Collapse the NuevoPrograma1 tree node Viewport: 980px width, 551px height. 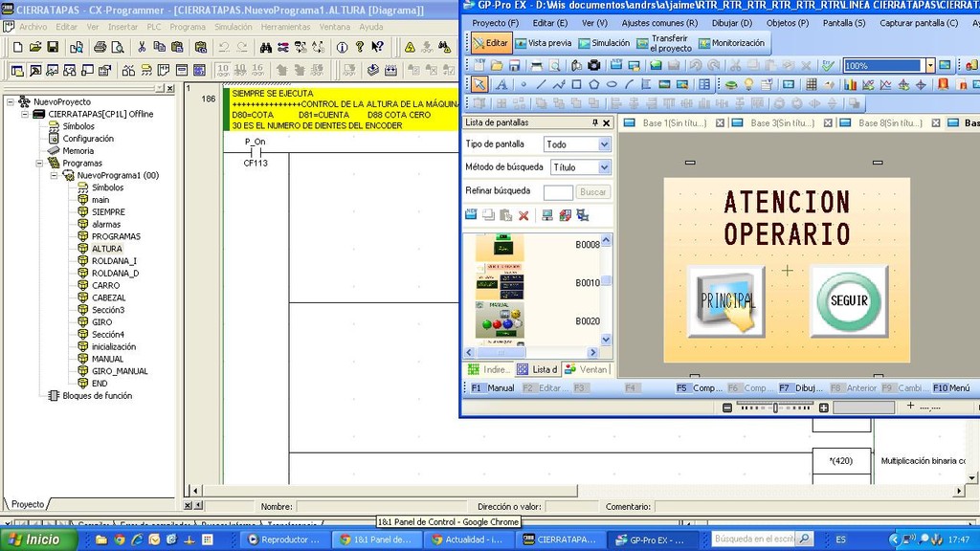click(56, 175)
